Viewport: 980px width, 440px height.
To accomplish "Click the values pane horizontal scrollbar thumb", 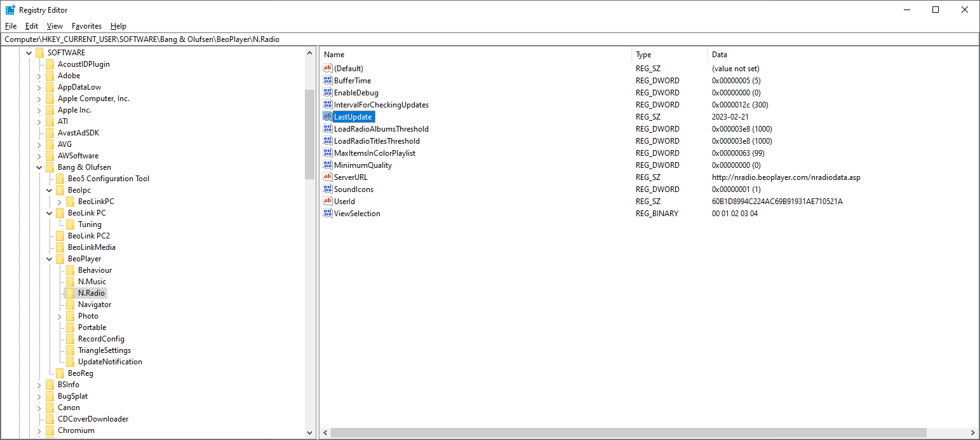I will click(628, 432).
